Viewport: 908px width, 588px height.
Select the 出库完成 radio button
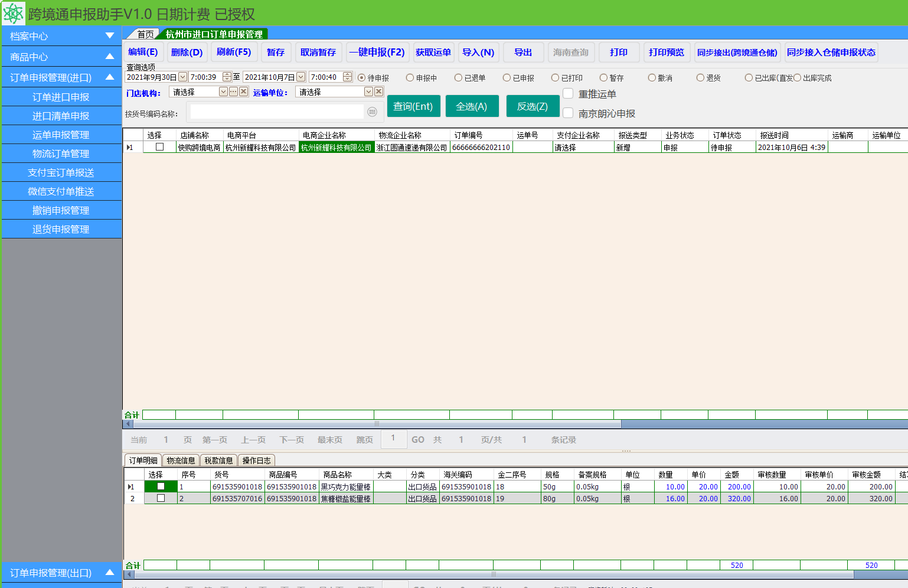coord(797,78)
